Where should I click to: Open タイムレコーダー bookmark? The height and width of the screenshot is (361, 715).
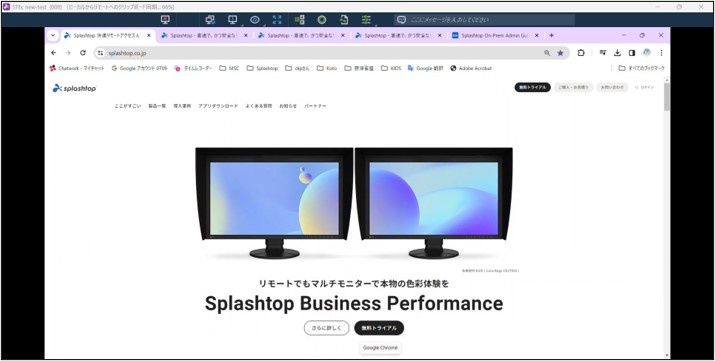click(x=192, y=68)
